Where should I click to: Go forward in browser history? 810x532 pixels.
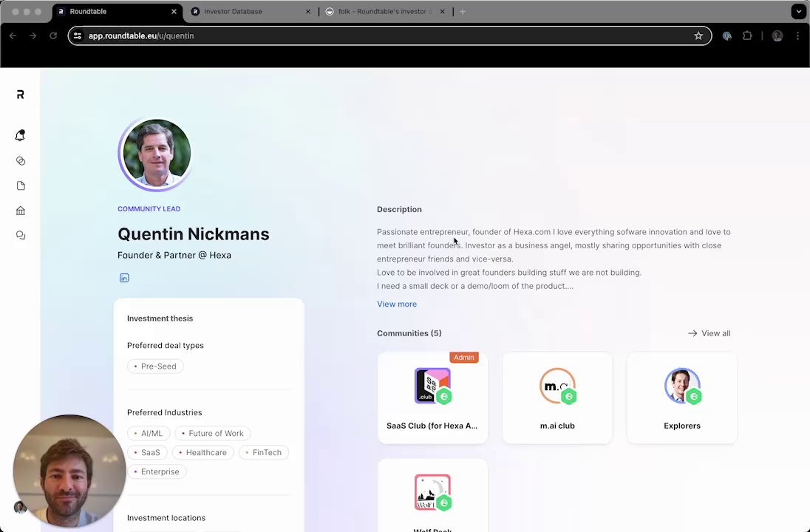coord(33,35)
